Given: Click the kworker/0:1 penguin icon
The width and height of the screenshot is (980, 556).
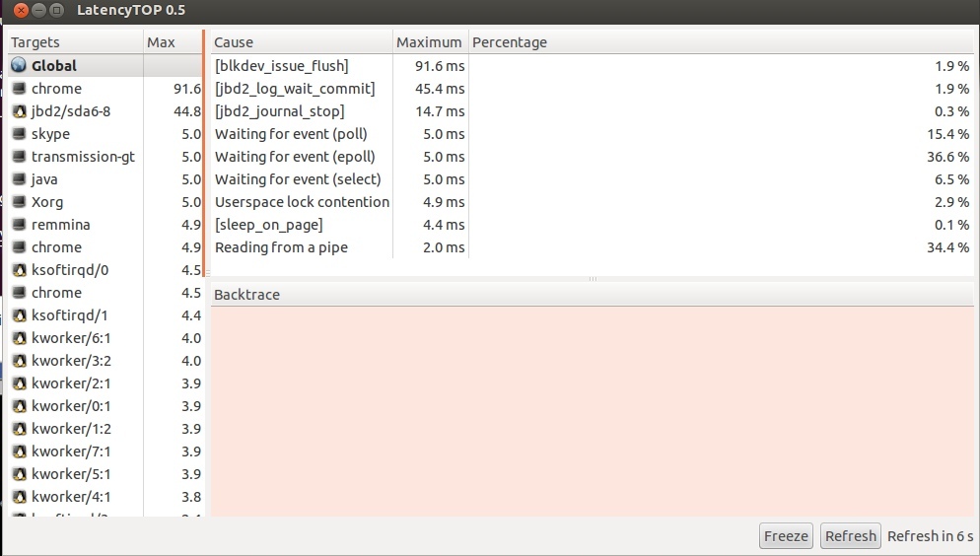Looking at the screenshot, I should click(20, 406).
